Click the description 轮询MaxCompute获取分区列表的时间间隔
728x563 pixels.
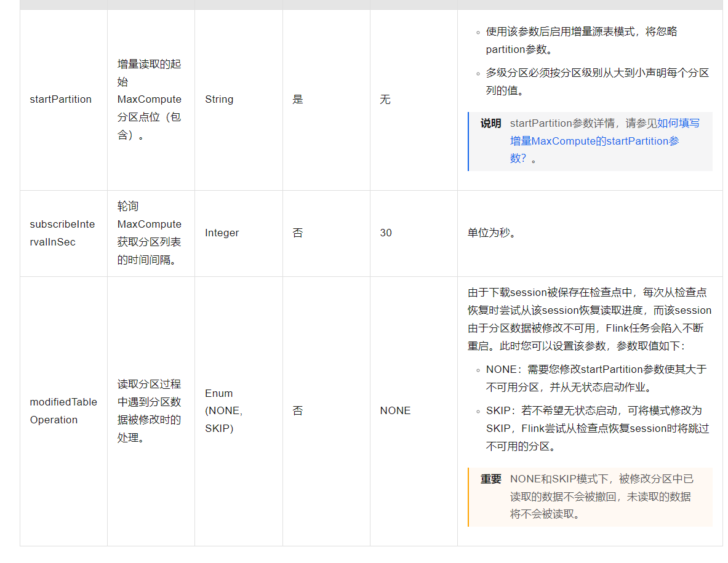pyautogui.click(x=150, y=233)
